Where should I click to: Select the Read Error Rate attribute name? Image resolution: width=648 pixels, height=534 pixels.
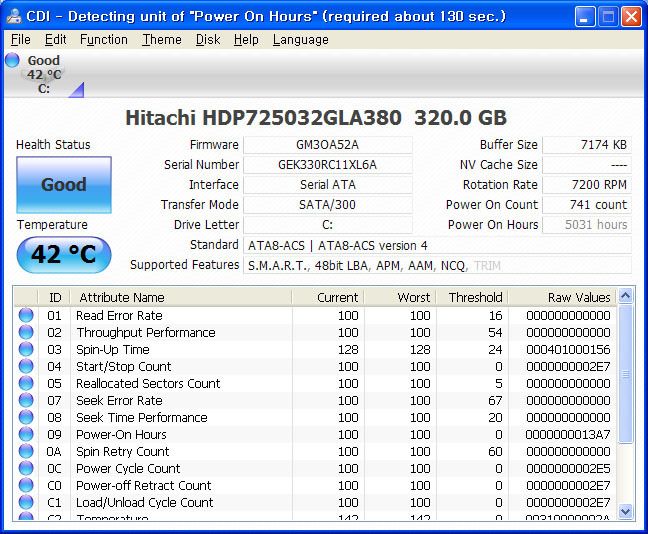coord(119,315)
